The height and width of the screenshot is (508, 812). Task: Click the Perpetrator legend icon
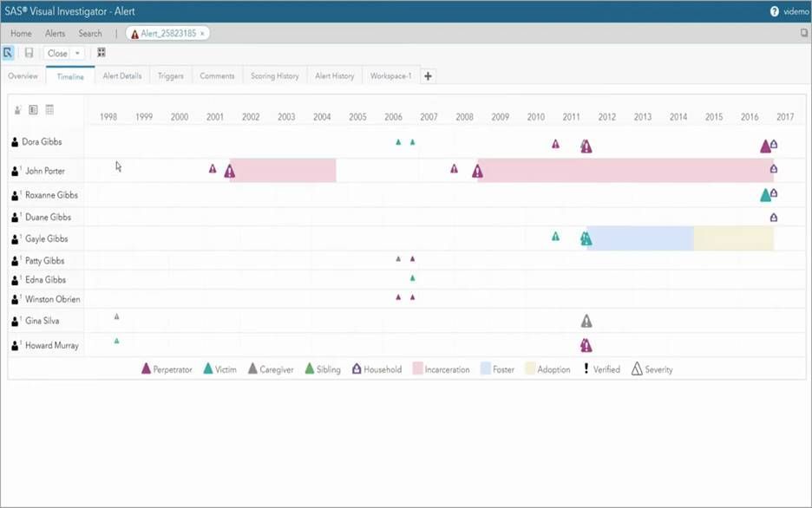[146, 368]
